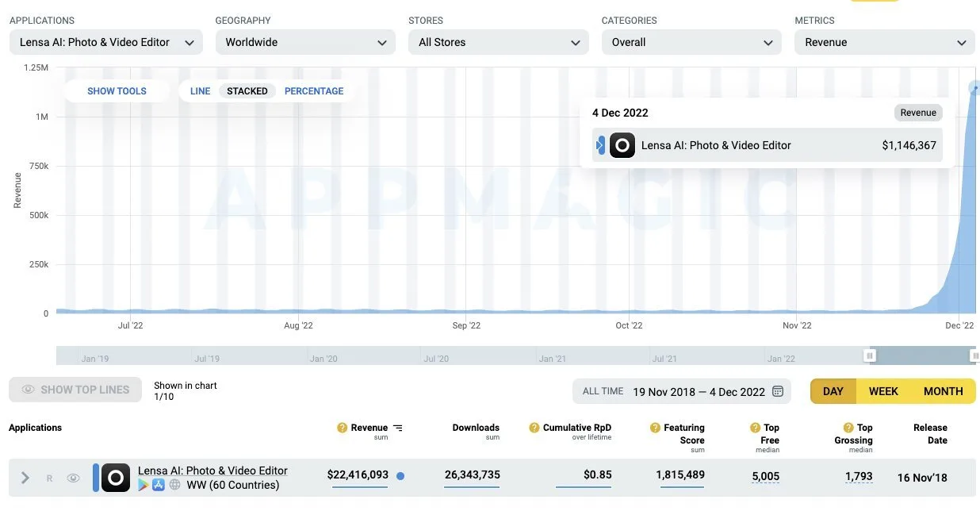The image size is (980, 511).
Task: Click the Top Free help icon
Action: pyautogui.click(x=755, y=428)
